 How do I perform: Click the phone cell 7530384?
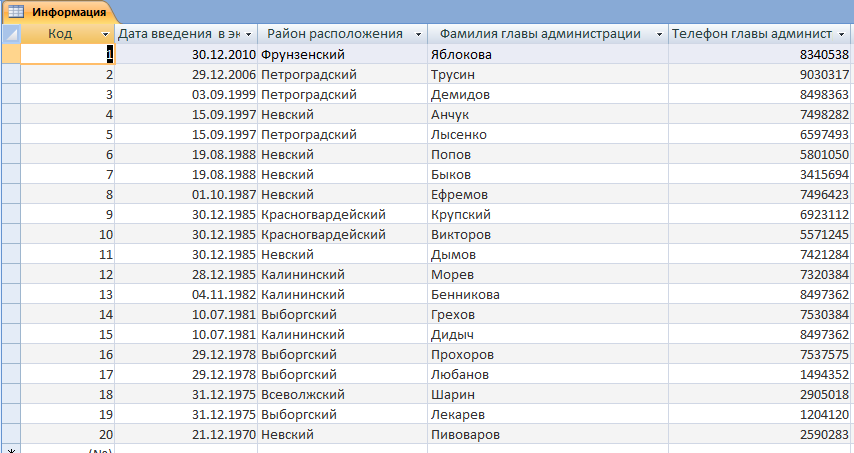pyautogui.click(x=759, y=314)
